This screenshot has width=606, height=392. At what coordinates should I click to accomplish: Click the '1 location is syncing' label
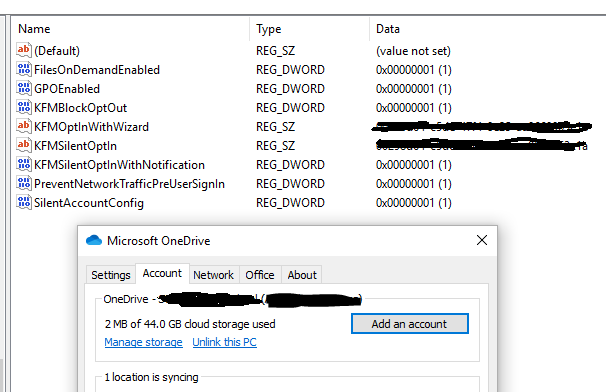151,377
